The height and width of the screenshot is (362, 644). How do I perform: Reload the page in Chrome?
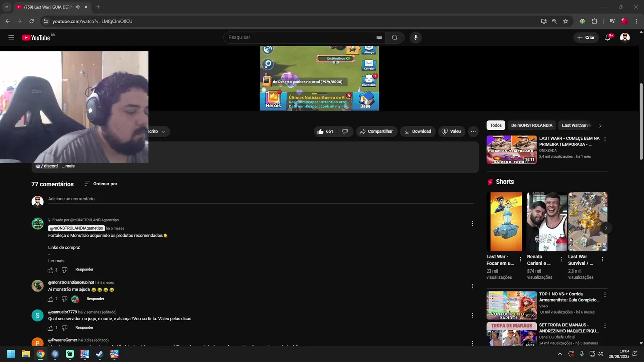31,21
